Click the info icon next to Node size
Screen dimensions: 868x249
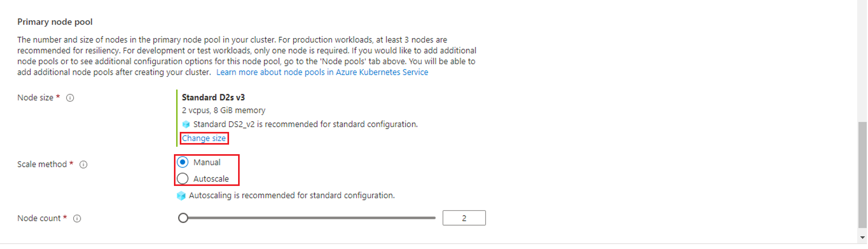pos(70,98)
